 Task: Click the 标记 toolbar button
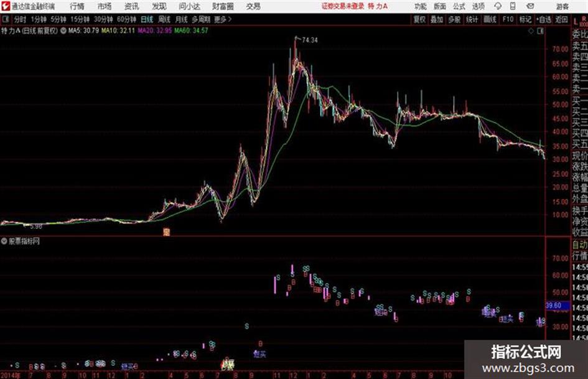525,19
